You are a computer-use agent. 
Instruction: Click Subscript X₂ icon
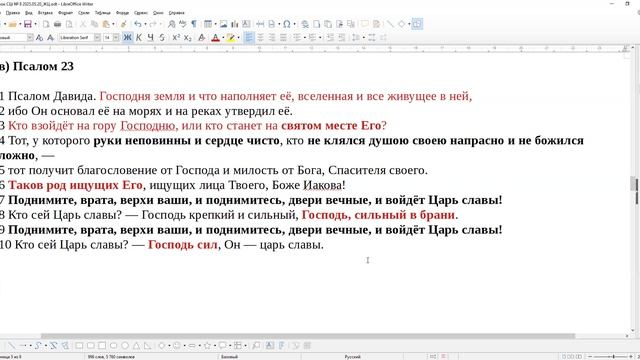click(187, 38)
